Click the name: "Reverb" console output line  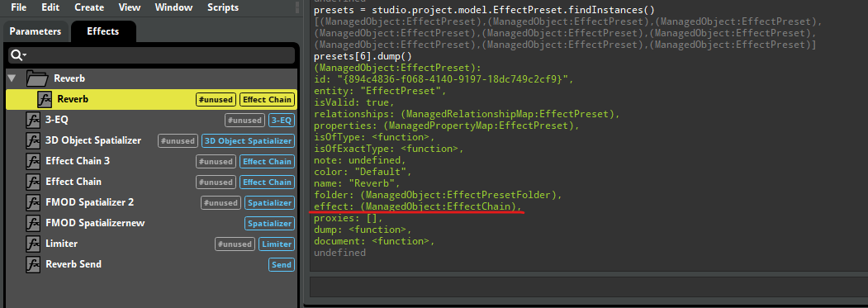click(357, 182)
